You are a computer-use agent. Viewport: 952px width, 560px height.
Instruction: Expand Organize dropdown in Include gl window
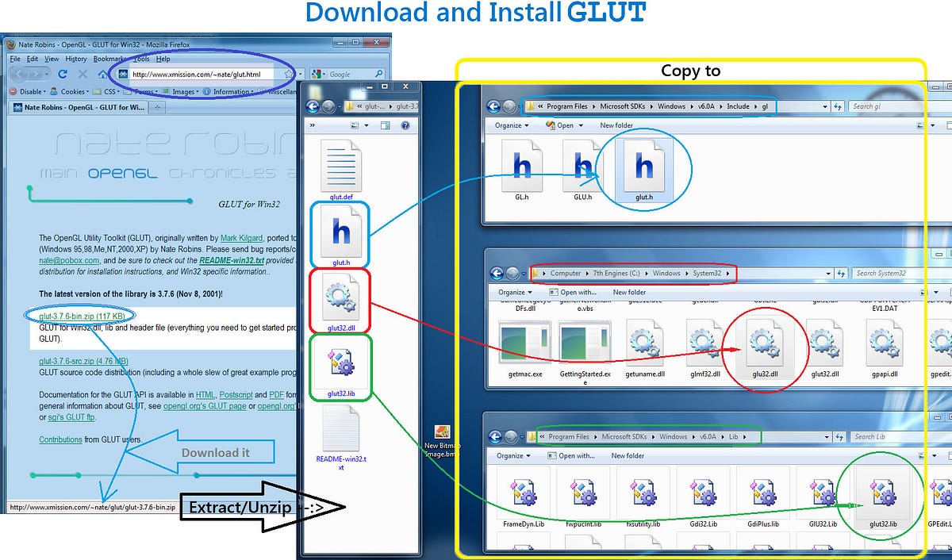click(512, 125)
